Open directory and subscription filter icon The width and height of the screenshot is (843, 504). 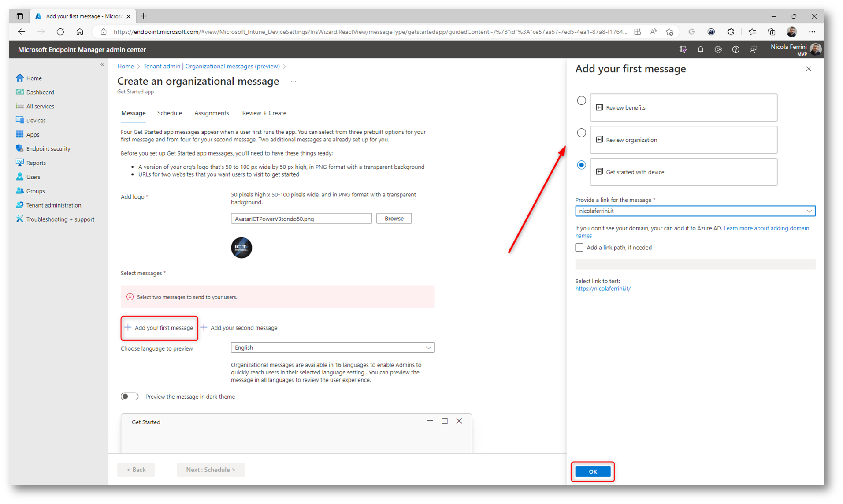[683, 49]
